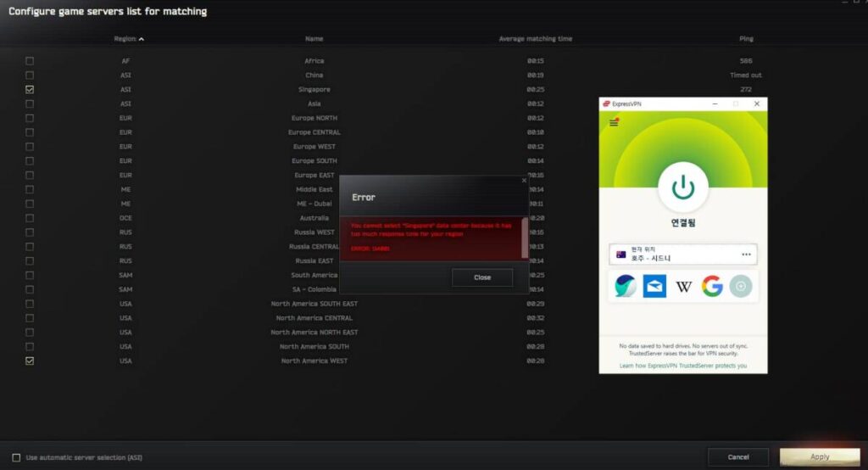868x470 pixels.
Task: Open Learn how TrustedServer protects you link
Action: (x=682, y=366)
